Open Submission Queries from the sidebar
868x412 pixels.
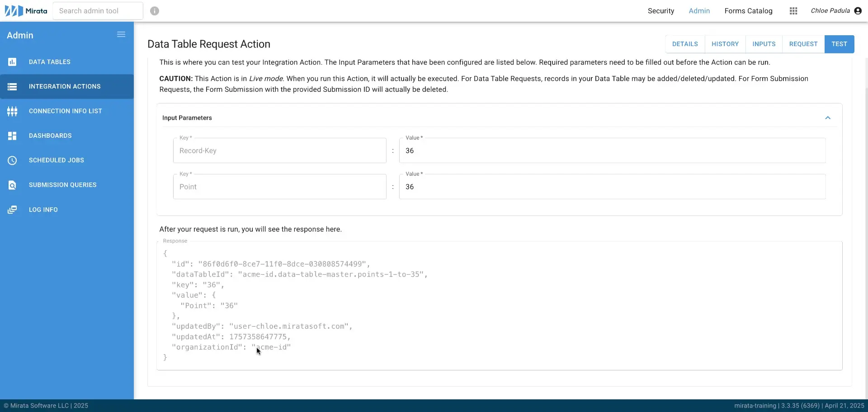pyautogui.click(x=62, y=185)
